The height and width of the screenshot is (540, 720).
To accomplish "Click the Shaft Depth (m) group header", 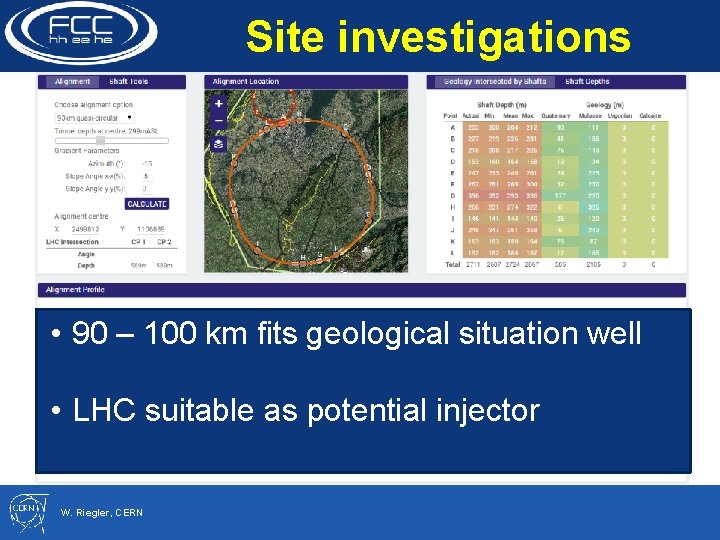I will (x=501, y=105).
